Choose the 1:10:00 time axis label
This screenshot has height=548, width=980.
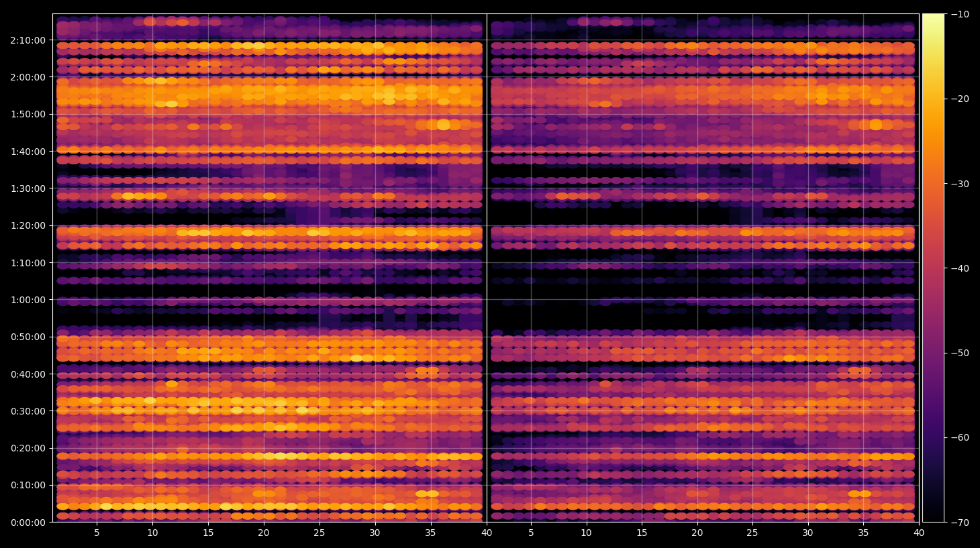[28, 263]
